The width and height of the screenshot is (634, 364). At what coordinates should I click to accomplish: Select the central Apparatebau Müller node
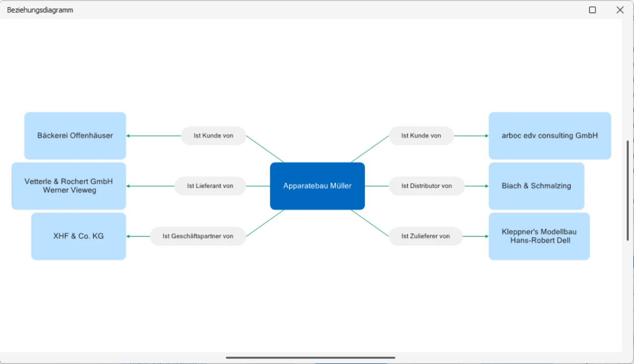tap(318, 186)
